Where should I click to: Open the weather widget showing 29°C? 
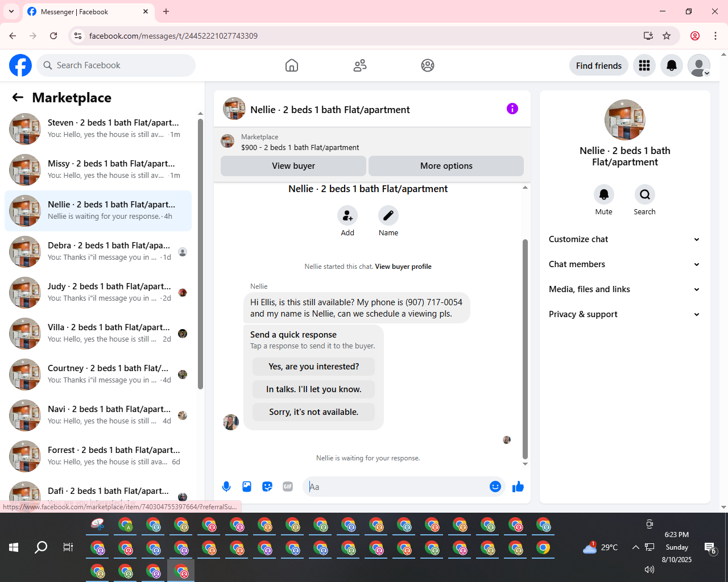601,547
